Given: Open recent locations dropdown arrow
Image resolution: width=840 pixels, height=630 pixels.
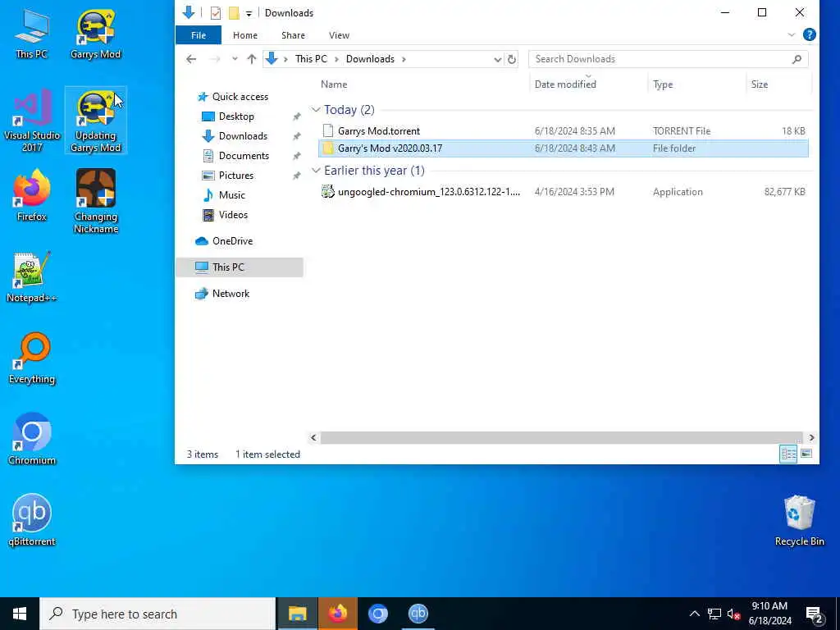Looking at the screenshot, I should (x=235, y=59).
